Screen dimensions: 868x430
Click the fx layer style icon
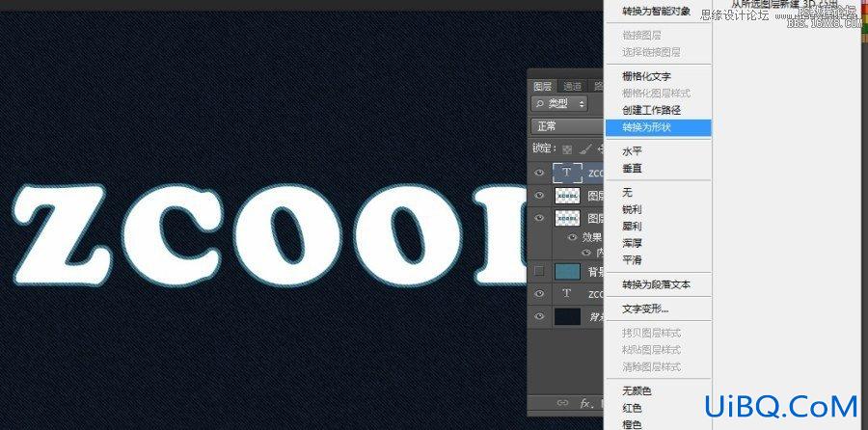point(585,403)
